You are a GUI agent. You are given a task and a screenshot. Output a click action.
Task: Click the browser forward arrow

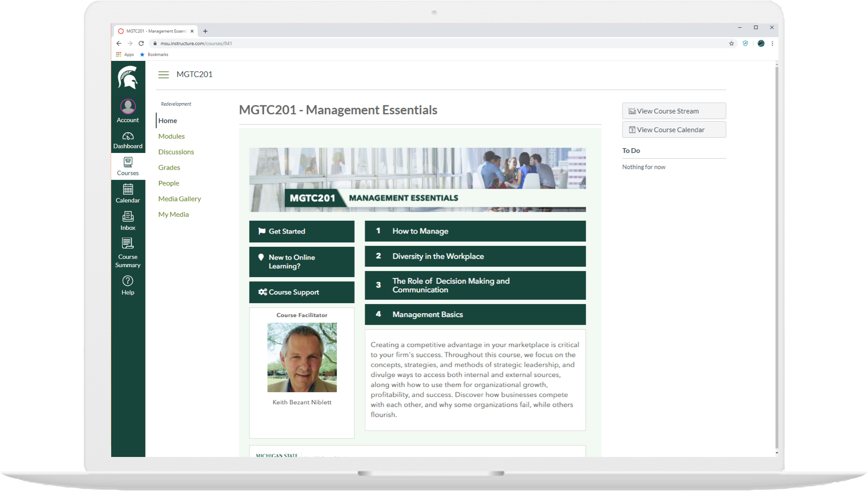point(130,43)
